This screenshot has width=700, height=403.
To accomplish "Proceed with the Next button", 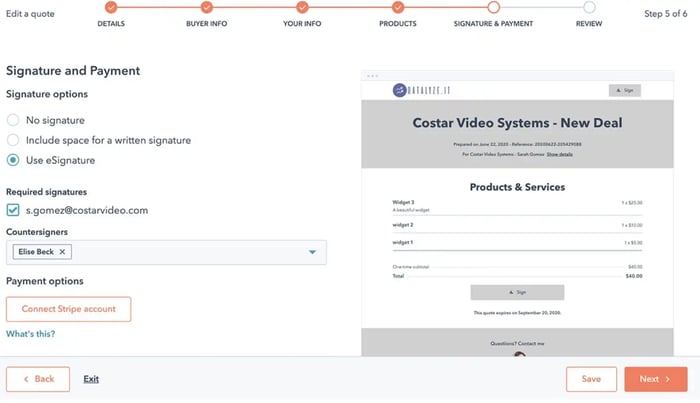I will (655, 379).
